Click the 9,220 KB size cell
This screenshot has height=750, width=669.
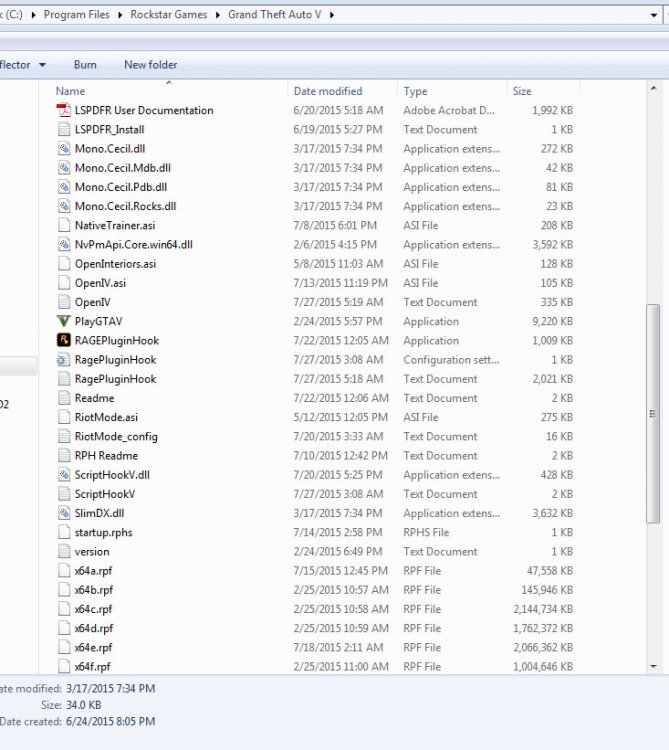tap(552, 321)
